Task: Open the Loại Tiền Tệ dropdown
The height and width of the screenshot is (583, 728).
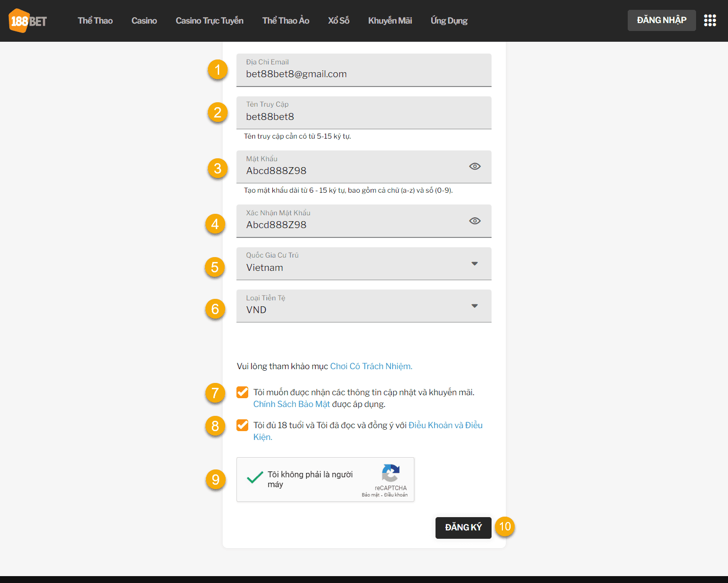Action: 364,306
